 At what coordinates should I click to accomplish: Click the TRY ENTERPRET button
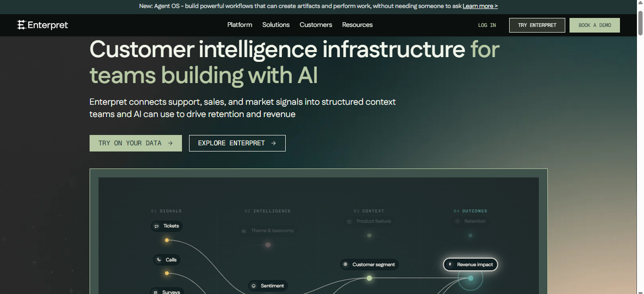click(x=537, y=25)
